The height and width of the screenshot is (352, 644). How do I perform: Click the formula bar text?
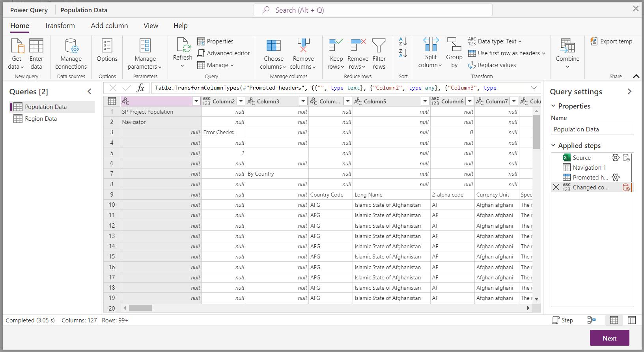tap(325, 88)
